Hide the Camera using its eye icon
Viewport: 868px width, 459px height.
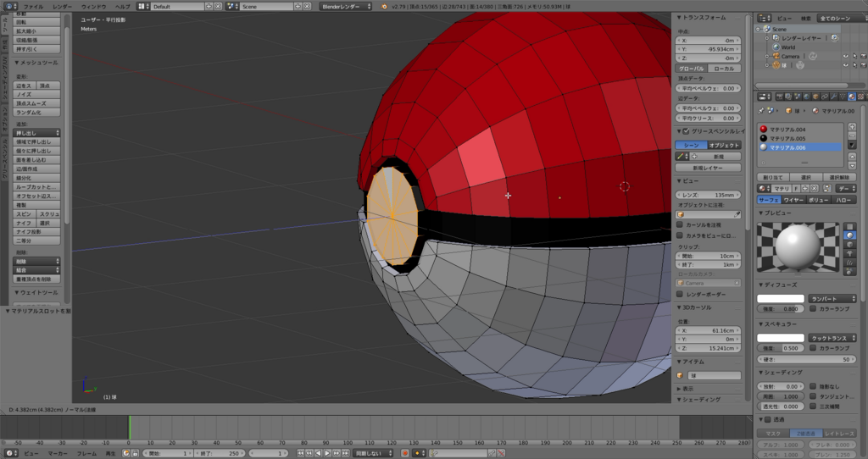[845, 57]
